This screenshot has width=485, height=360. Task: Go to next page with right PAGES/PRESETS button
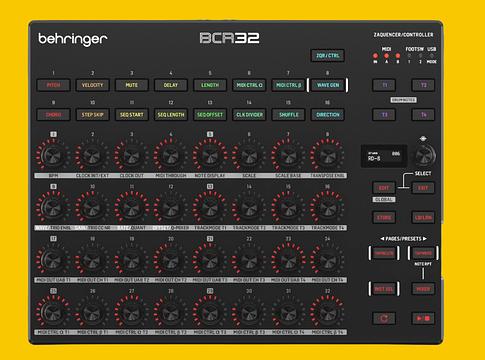click(423, 253)
